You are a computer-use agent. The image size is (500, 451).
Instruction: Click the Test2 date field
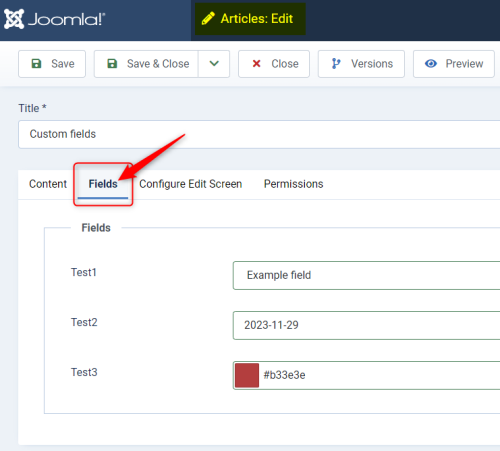pos(366,325)
